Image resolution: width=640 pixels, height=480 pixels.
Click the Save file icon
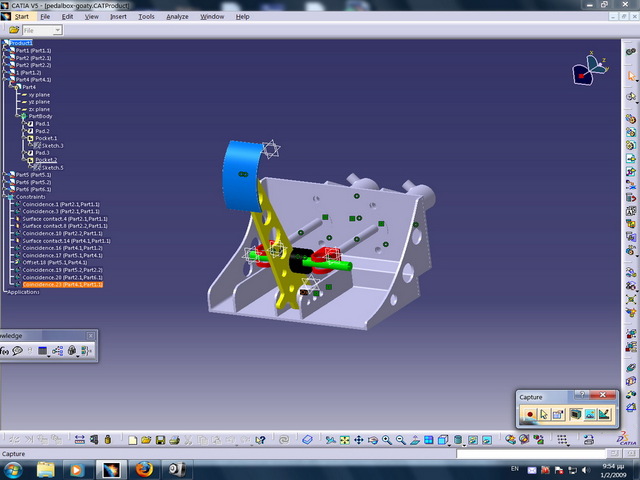(161, 440)
